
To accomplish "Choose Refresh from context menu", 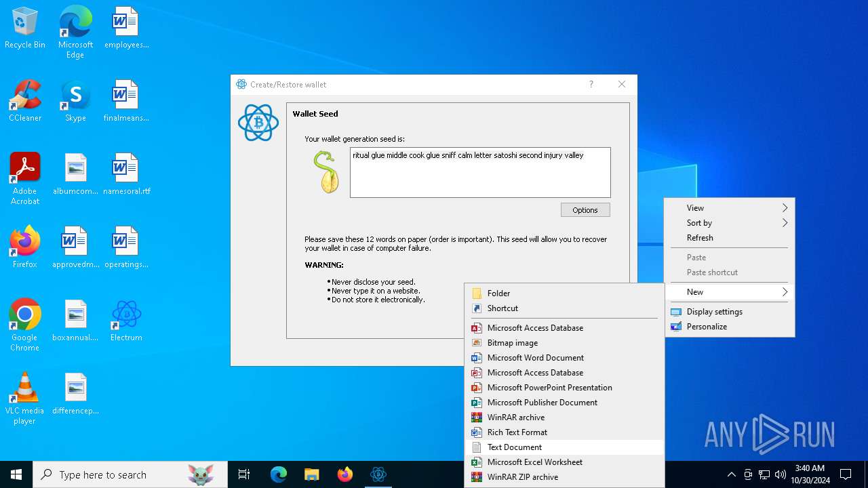I will [729, 238].
